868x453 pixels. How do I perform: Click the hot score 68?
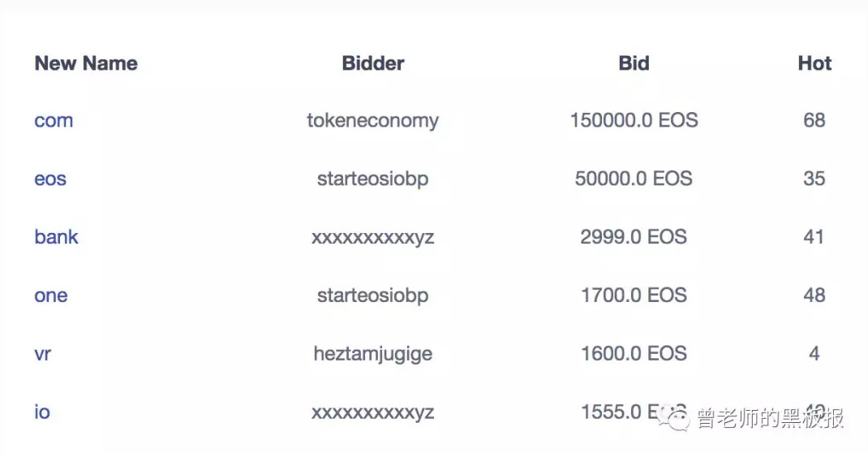pos(814,121)
